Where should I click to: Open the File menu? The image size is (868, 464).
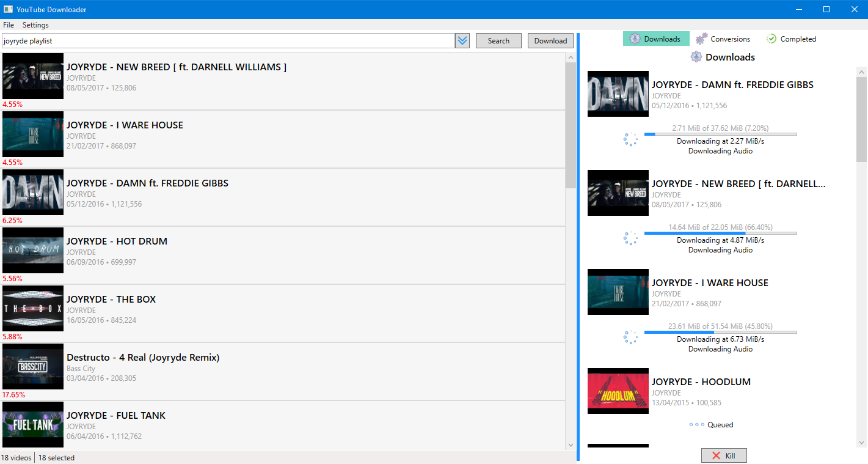[x=9, y=25]
